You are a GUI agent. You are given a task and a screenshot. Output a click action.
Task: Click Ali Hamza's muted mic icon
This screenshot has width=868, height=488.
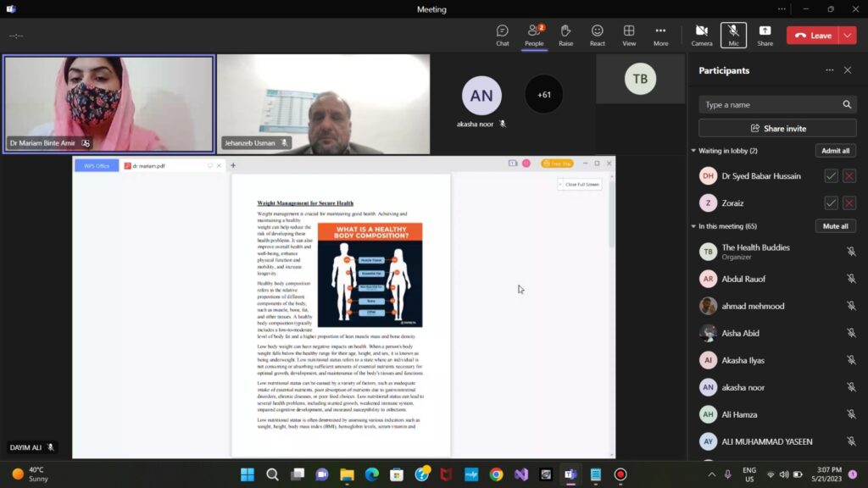[x=851, y=414]
